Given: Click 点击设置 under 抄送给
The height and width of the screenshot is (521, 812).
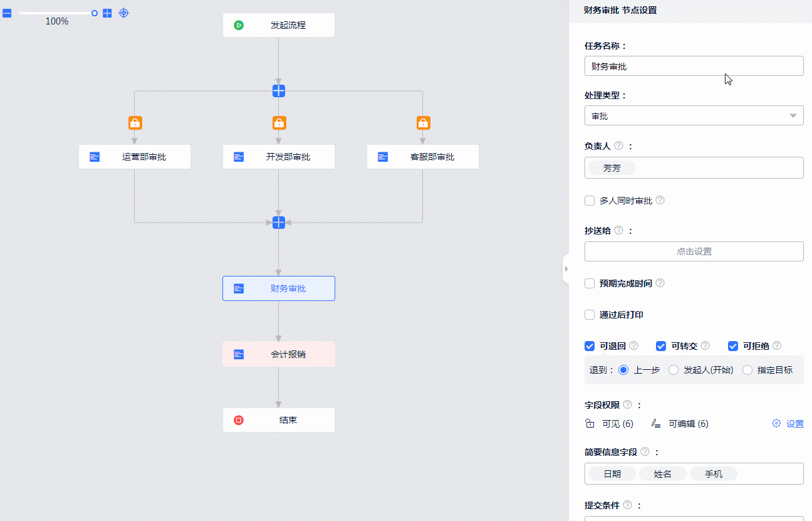Looking at the screenshot, I should tap(694, 251).
